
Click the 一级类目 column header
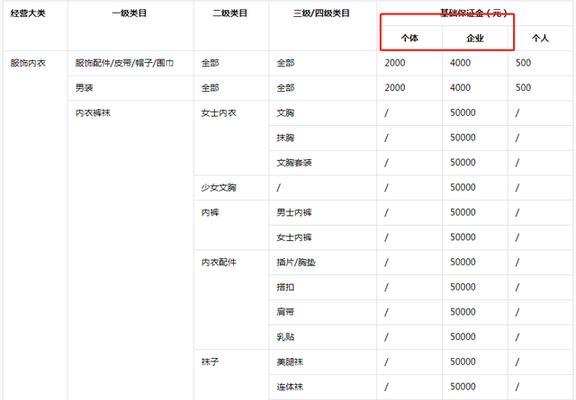(x=129, y=13)
